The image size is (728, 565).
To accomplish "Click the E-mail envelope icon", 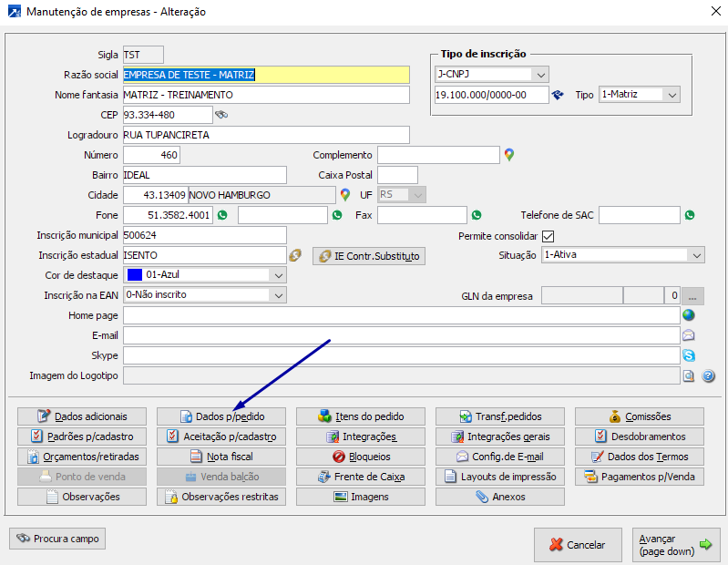I will tap(689, 335).
